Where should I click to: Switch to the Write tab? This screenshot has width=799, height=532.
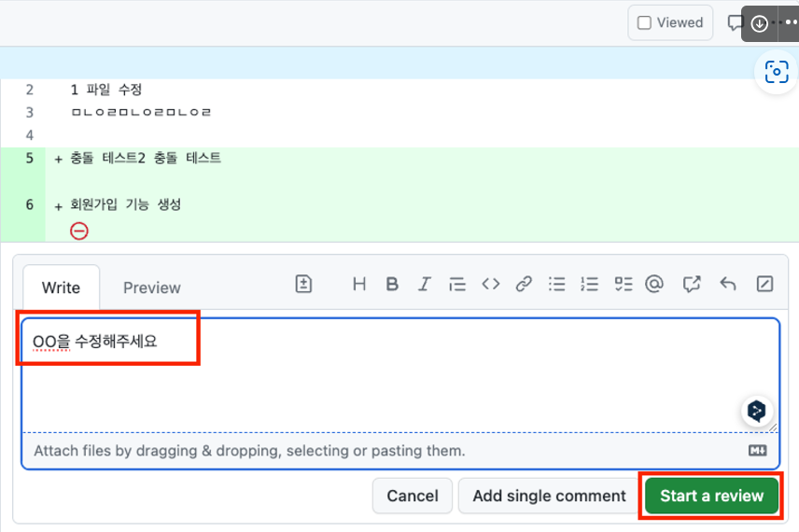pos(62,287)
